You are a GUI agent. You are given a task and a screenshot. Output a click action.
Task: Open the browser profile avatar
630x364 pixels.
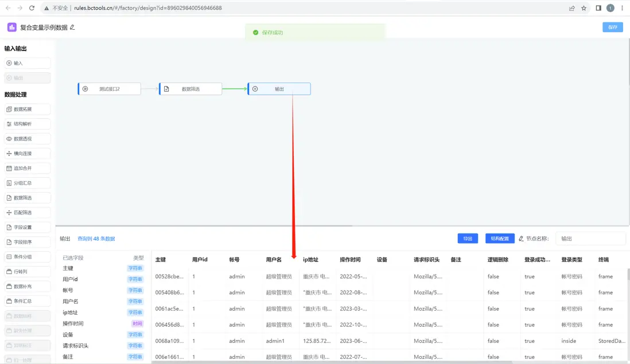610,8
